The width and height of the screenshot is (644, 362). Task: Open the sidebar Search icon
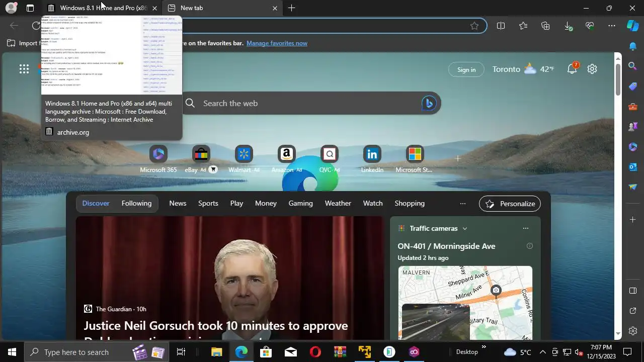[633, 66]
